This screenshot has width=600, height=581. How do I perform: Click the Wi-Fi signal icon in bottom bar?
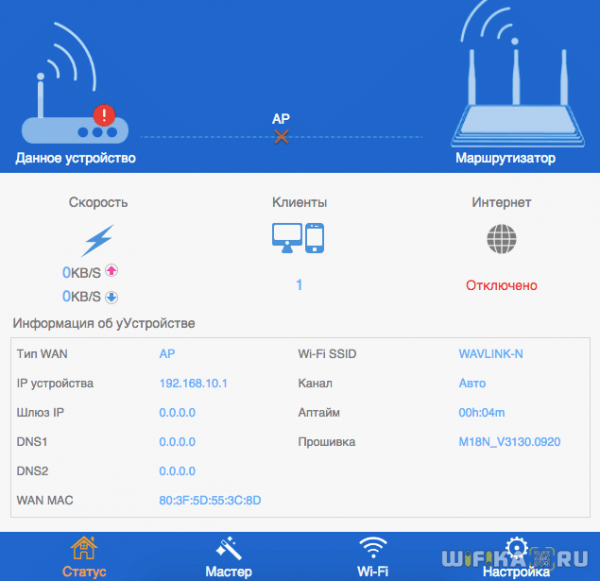[373, 548]
